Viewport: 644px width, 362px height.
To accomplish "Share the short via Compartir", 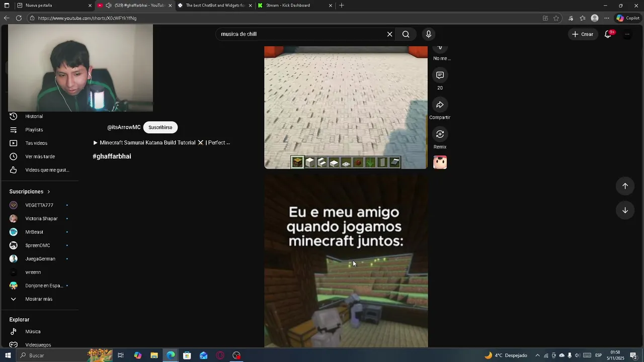I will 440,105.
